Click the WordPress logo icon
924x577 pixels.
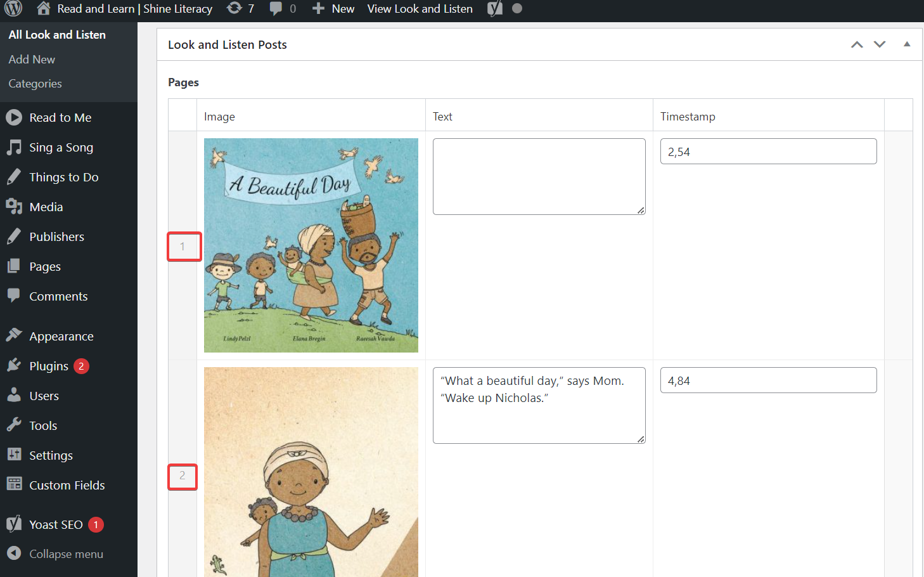pos(13,8)
